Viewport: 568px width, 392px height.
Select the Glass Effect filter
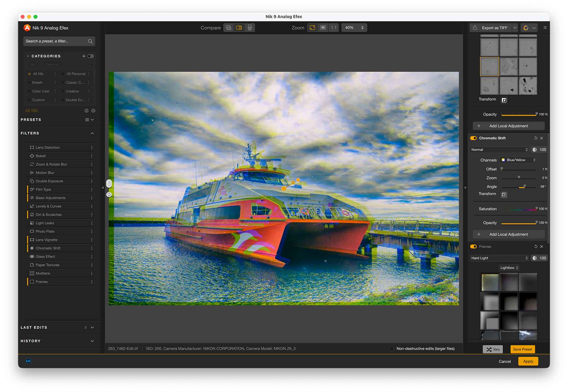click(x=45, y=257)
